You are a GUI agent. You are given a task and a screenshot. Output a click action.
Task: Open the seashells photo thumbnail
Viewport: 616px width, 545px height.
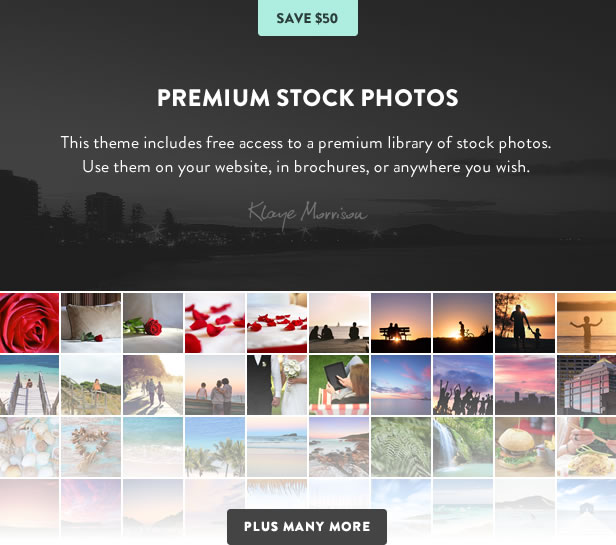(29, 447)
